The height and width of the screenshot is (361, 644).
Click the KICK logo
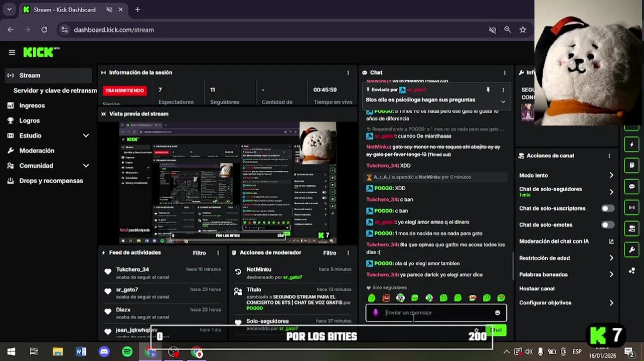[41, 52]
